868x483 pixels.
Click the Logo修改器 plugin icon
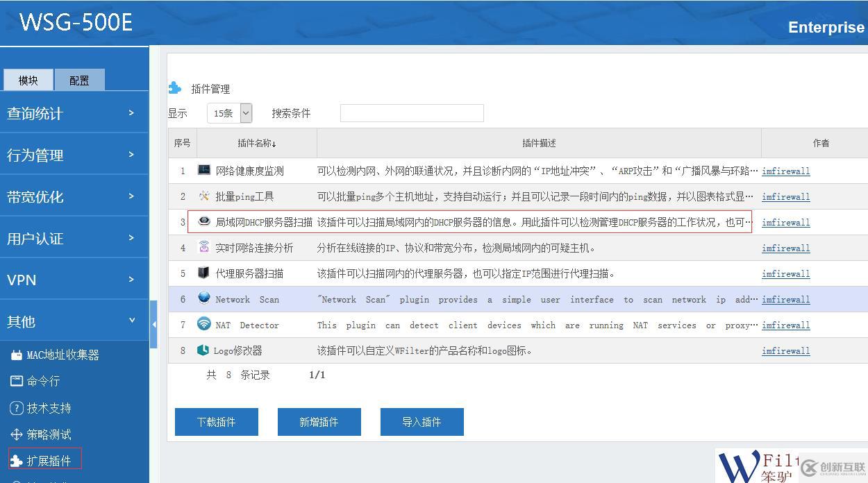pyautogui.click(x=203, y=350)
